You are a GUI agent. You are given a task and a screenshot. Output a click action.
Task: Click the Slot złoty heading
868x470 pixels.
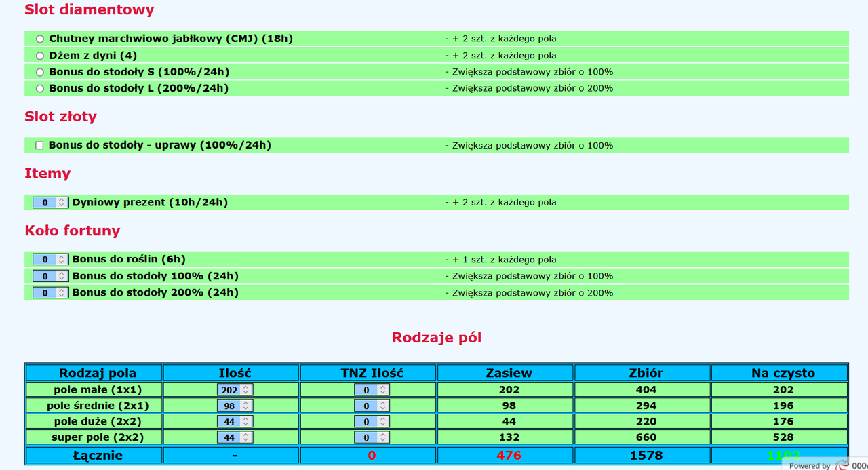[60, 117]
